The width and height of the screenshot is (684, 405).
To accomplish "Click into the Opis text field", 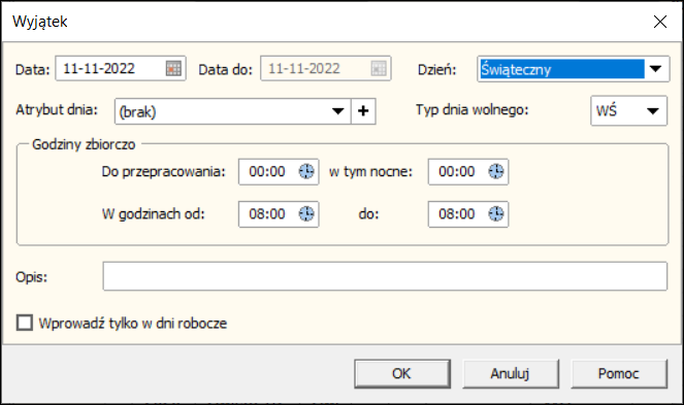I will tap(385, 276).
